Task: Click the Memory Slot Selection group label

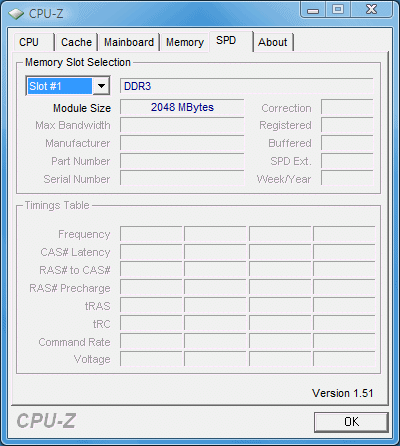Action: pyautogui.click(x=78, y=62)
